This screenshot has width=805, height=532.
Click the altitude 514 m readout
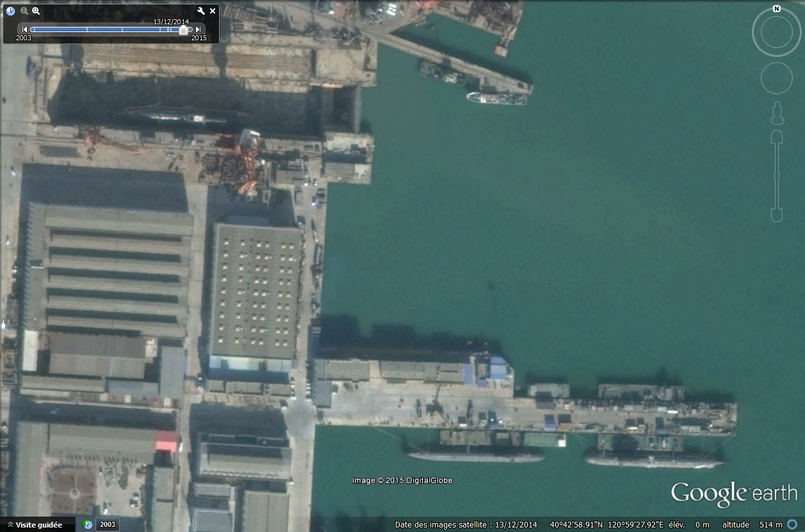point(752,525)
